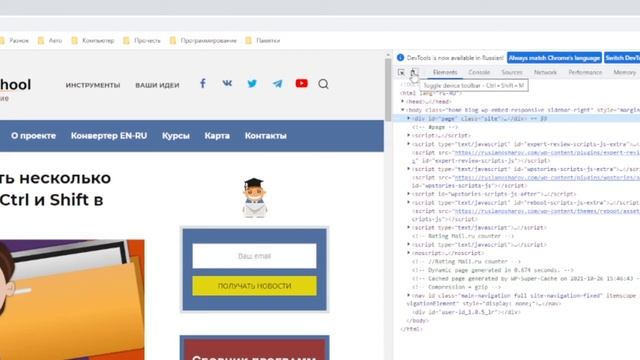The height and width of the screenshot is (360, 640).
Task: Open the expert-review plugin script URL
Action: point(547,152)
